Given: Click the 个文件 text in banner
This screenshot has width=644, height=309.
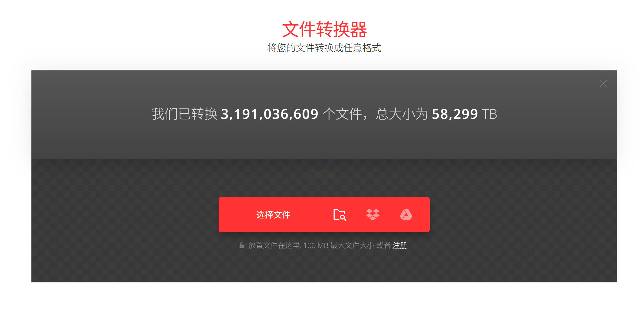Looking at the screenshot, I should click(x=342, y=114).
